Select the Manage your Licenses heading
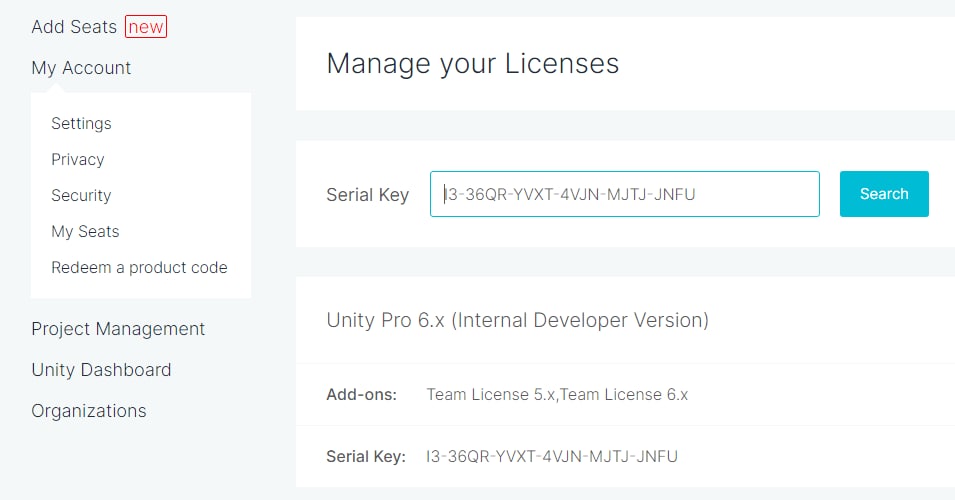The height and width of the screenshot is (500, 955). pyautogui.click(x=473, y=64)
